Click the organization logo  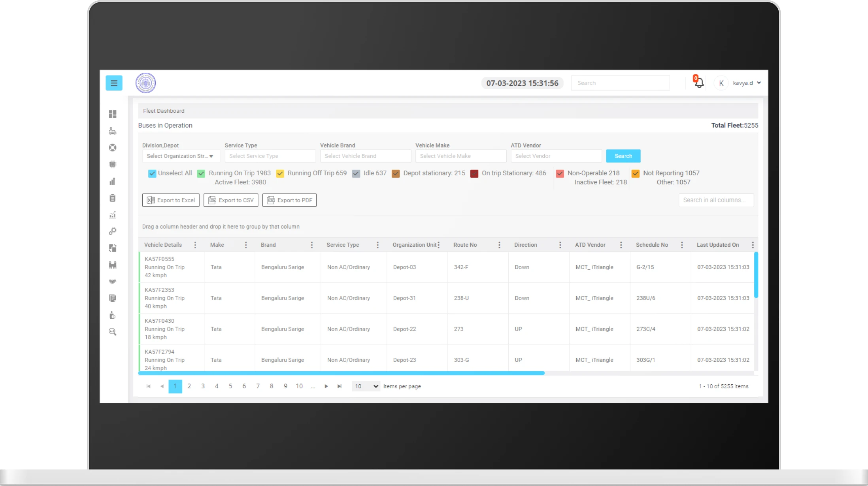(145, 83)
